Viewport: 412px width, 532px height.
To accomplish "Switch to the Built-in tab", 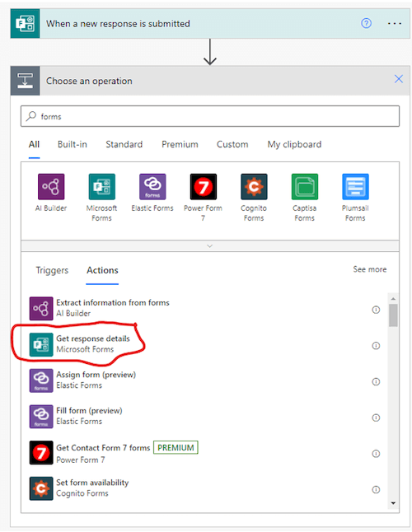I will click(73, 145).
